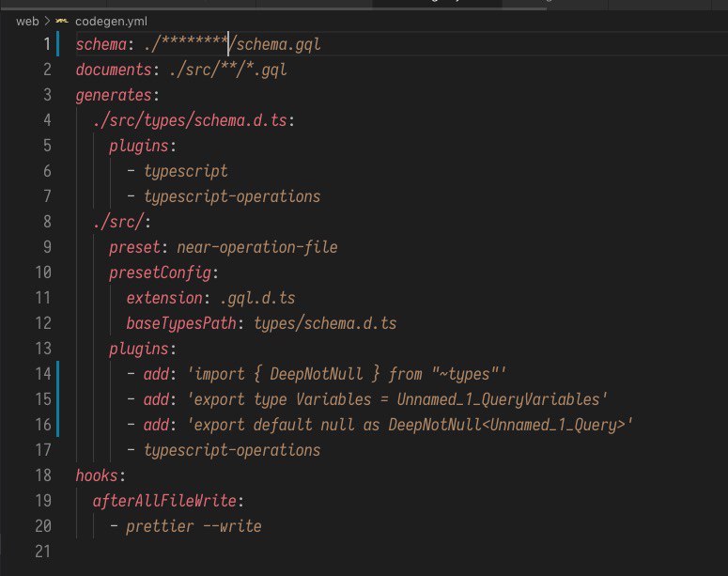Click 'near-operation-file' value
The width and height of the screenshot is (728, 576).
tap(257, 247)
